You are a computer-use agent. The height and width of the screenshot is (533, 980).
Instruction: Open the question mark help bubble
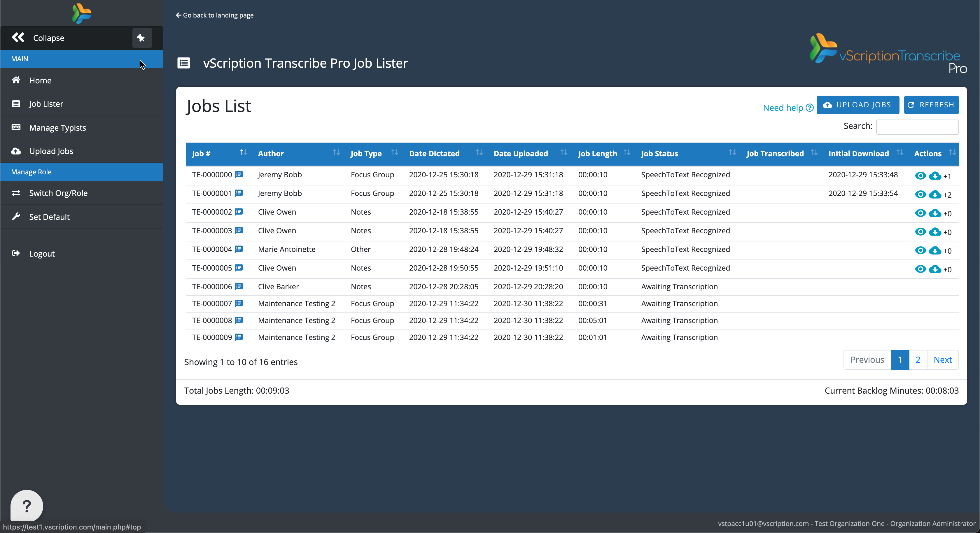coord(27,506)
